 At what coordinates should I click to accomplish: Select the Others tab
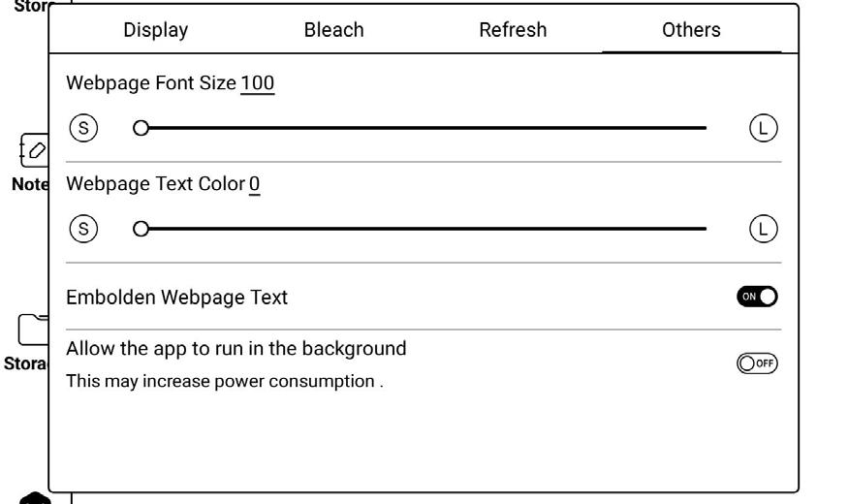tap(691, 30)
